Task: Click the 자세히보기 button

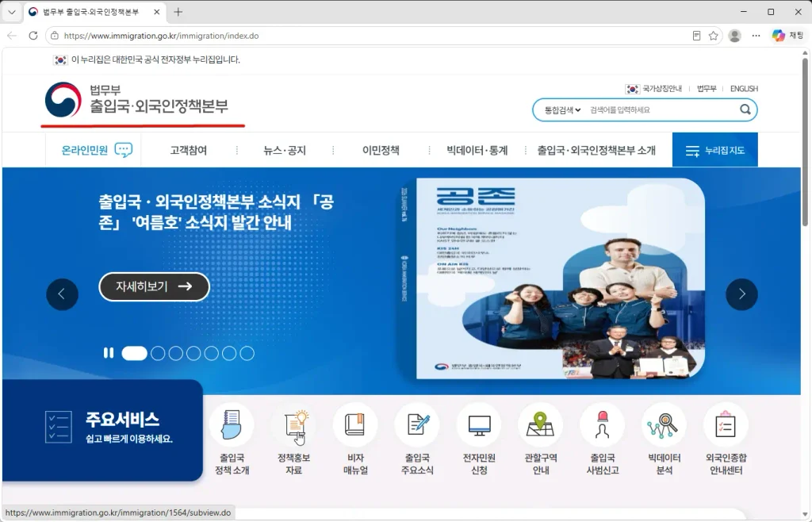Action: click(154, 286)
